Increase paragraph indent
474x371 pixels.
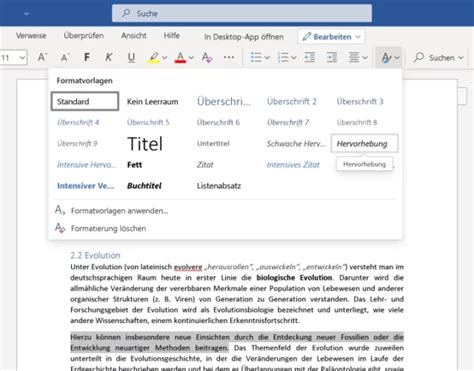(x=332, y=57)
